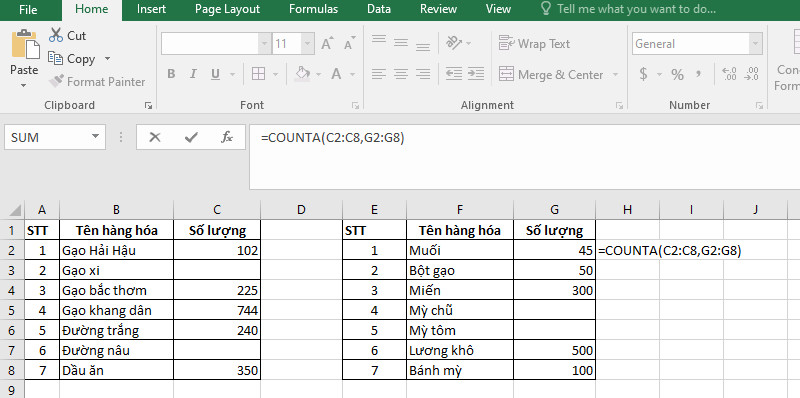
Task: Click the Orientation text angle icon
Action: pyautogui.click(x=453, y=43)
